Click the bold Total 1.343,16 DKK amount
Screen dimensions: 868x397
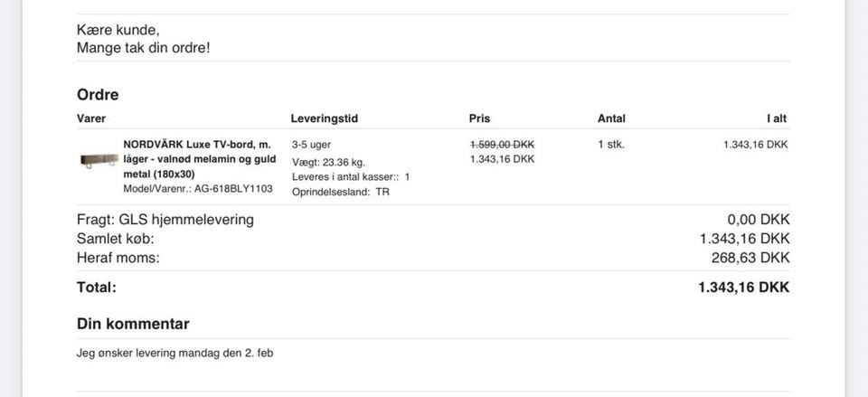pos(744,288)
